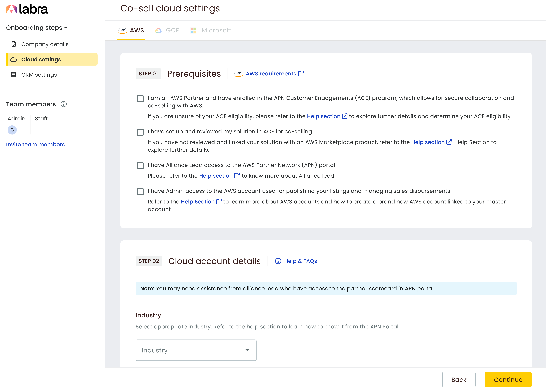
Task: Check the AWS Partner ACE enrollment checkbox
Action: pyautogui.click(x=140, y=99)
